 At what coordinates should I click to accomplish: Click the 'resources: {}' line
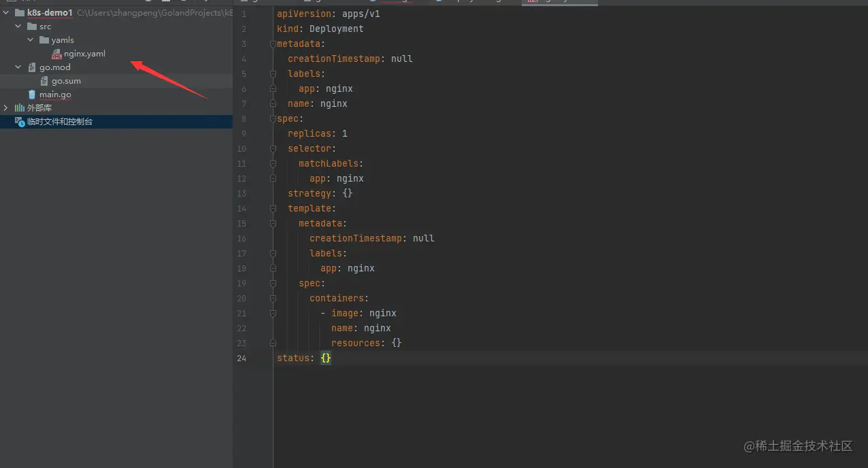(x=367, y=343)
